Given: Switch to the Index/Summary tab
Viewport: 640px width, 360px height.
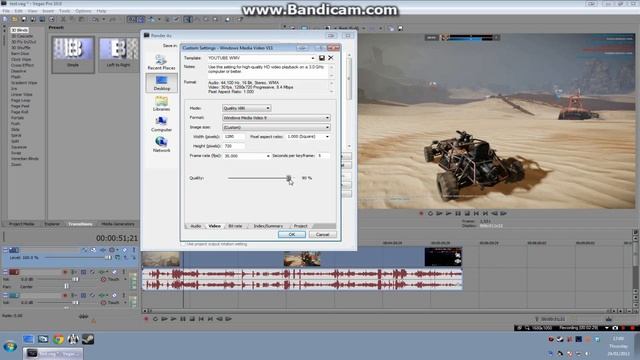Looking at the screenshot, I should point(268,226).
